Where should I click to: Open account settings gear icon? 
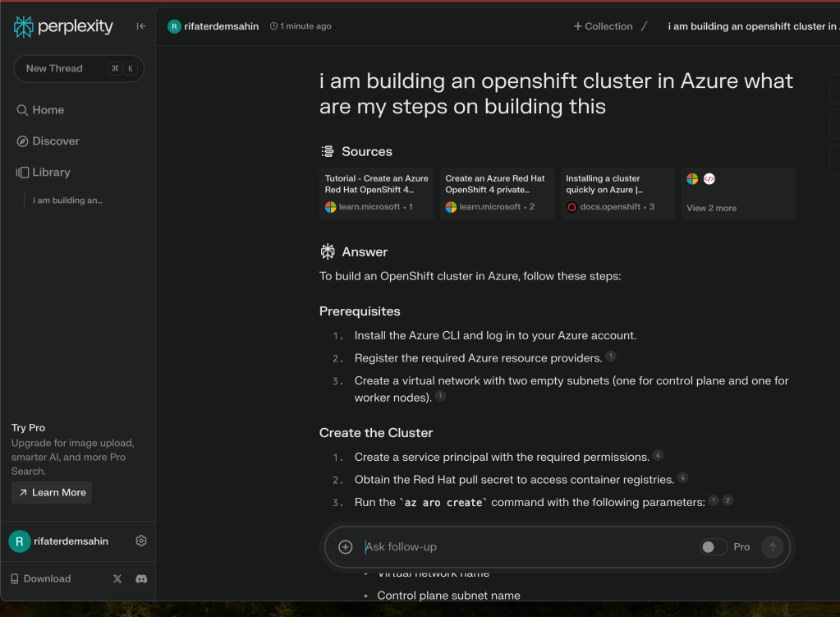[x=141, y=541]
